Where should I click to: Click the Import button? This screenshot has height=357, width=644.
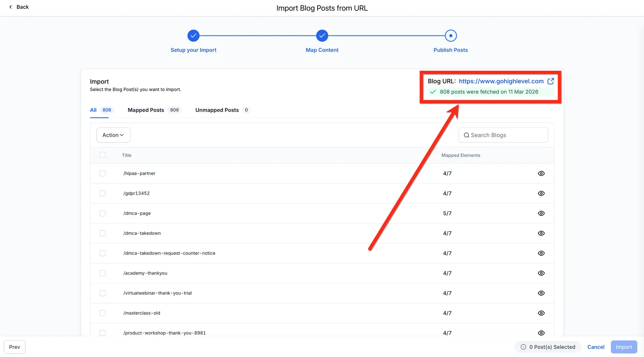[624, 347]
